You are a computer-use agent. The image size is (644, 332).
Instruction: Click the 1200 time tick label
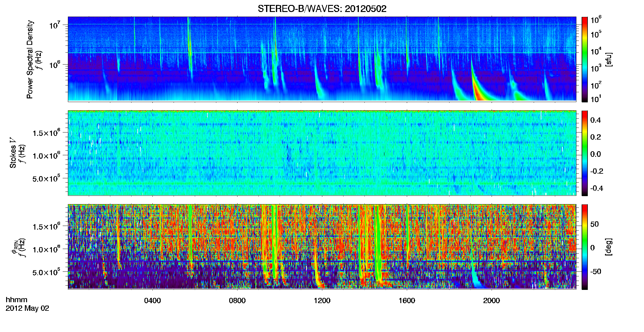[x=322, y=301]
